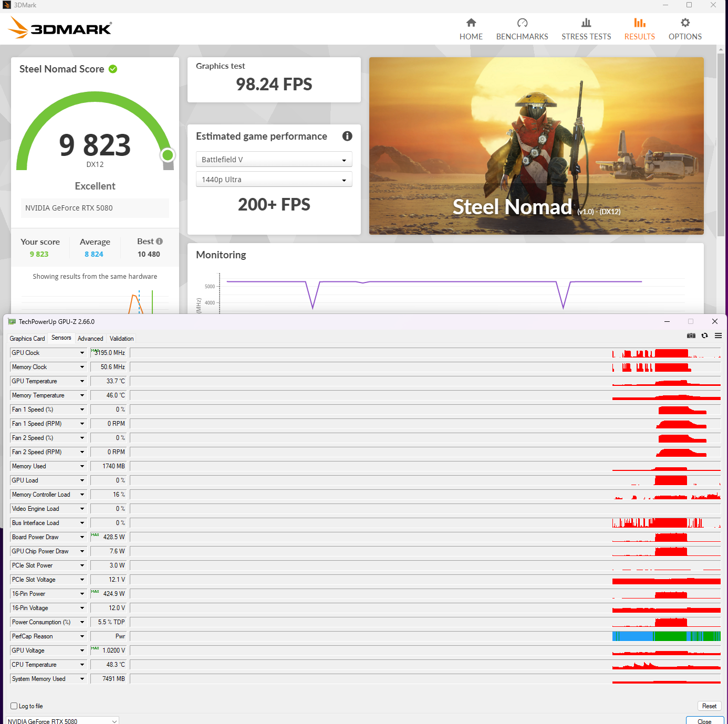Click the Close button at the bottom of GPU-Z
Image resolution: width=728 pixels, height=724 pixels.
click(x=705, y=720)
